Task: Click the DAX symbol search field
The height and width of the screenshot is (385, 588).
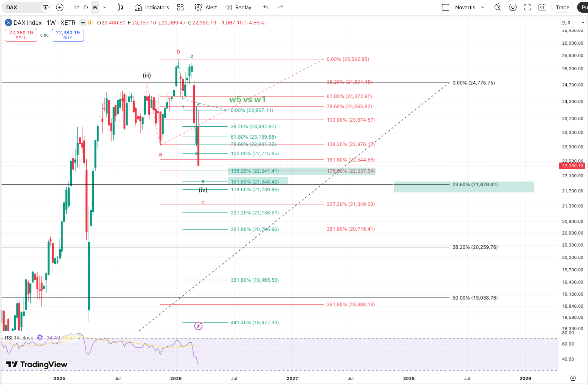Action: pos(23,7)
